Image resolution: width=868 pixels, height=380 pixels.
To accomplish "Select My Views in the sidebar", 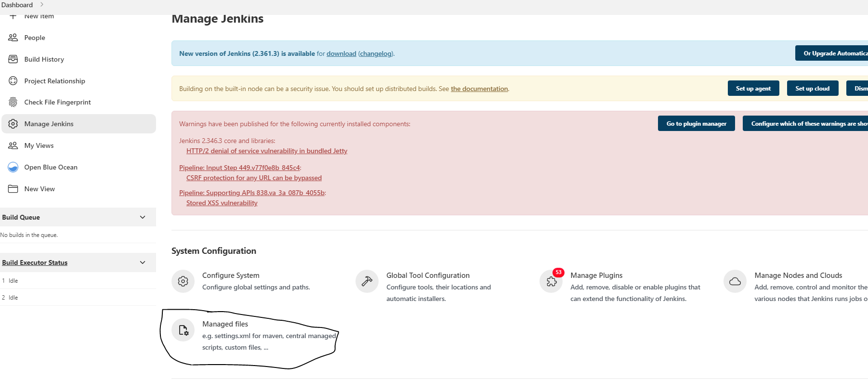I will tap(39, 145).
